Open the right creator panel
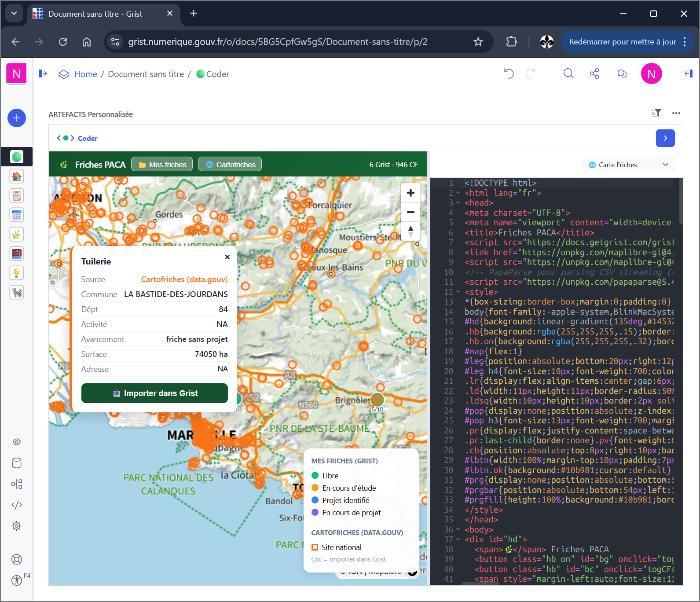 (689, 73)
